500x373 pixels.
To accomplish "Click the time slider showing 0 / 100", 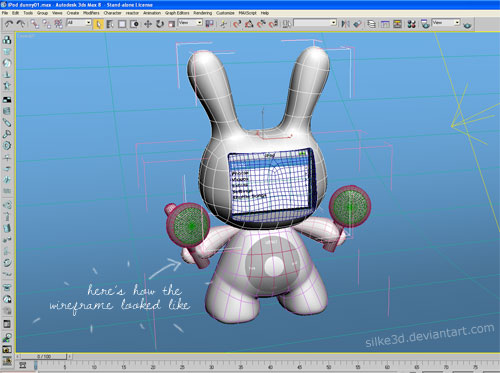I will click(44, 356).
